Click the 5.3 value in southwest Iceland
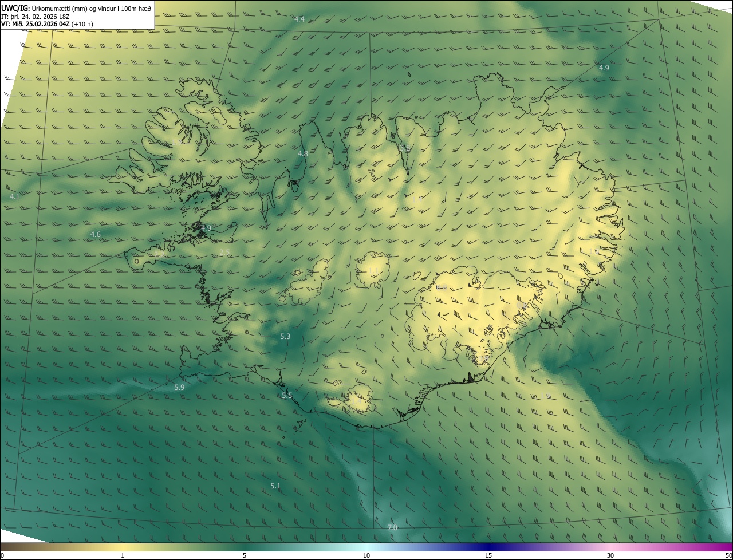 point(285,337)
